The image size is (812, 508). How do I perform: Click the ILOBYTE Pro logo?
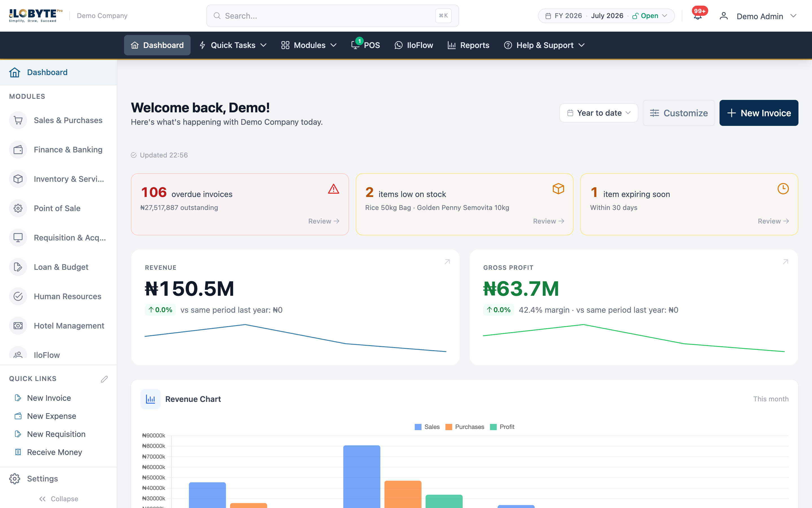point(36,16)
